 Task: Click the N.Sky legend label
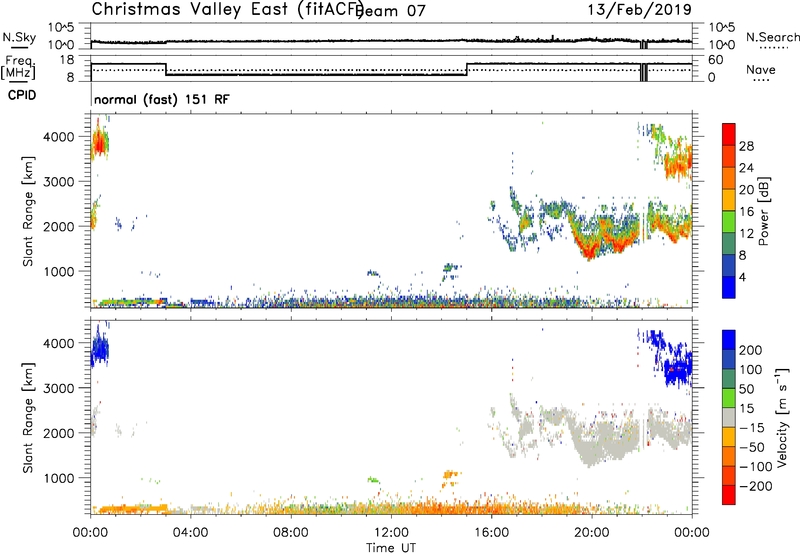(19, 37)
